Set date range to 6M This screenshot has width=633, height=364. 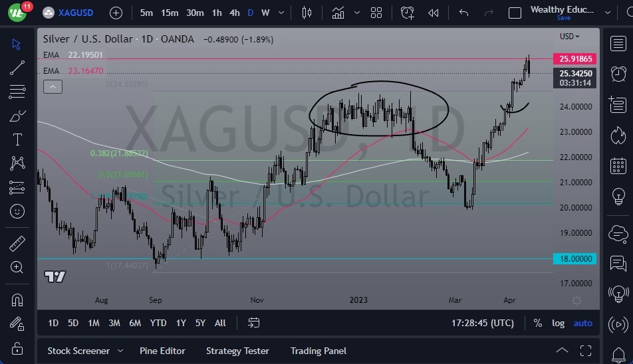click(135, 323)
